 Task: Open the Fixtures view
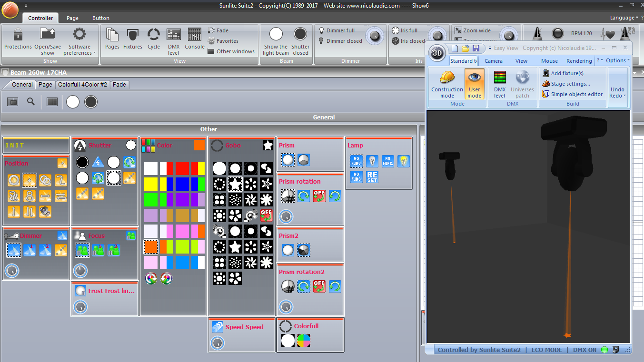pos(133,35)
